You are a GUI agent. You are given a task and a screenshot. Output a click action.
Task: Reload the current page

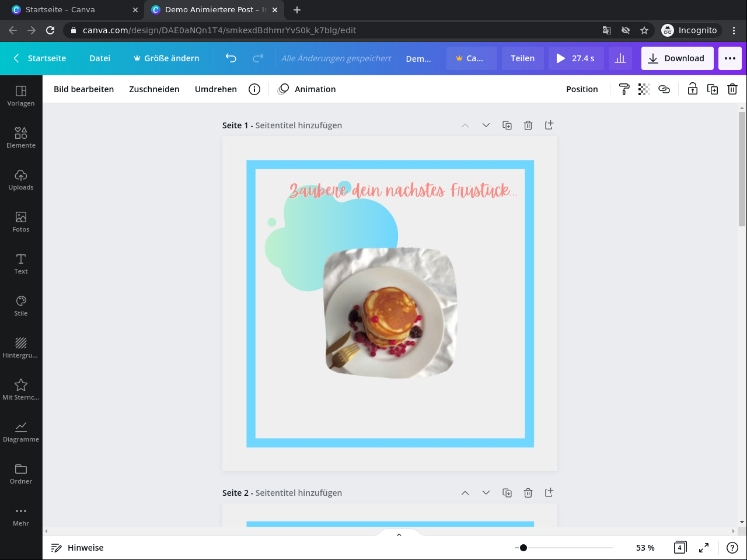pyautogui.click(x=50, y=30)
